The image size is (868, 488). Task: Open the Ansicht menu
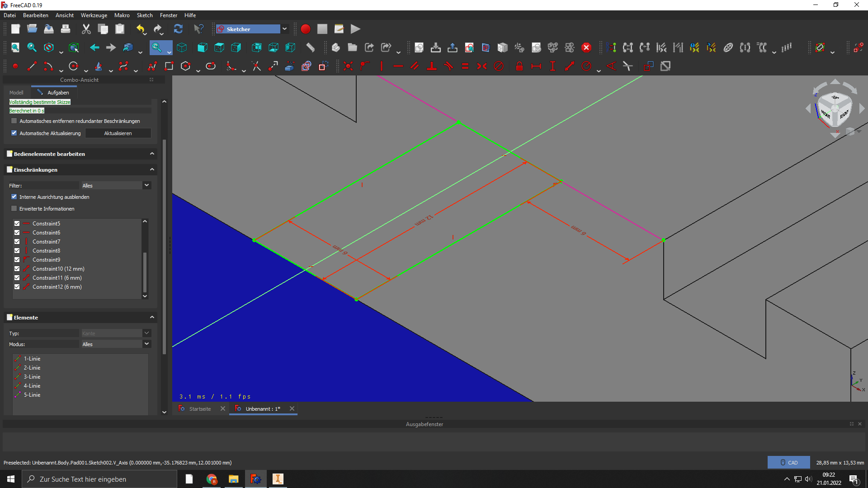tap(65, 15)
